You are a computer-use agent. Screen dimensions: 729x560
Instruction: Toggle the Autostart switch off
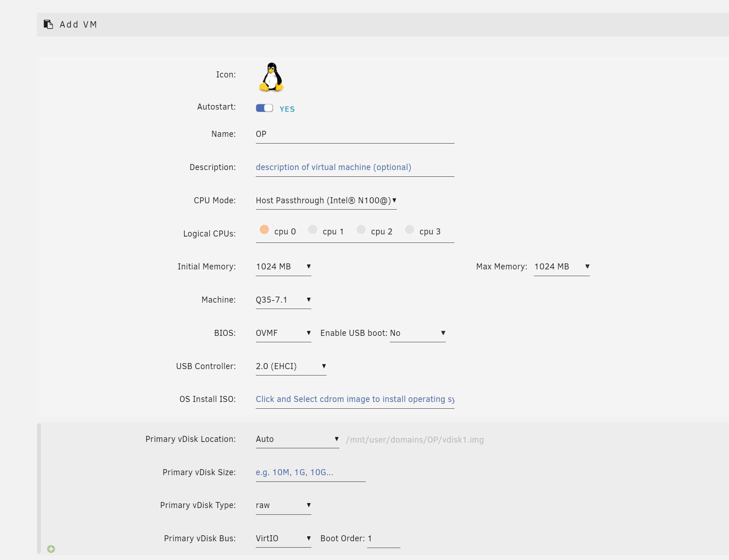264,108
